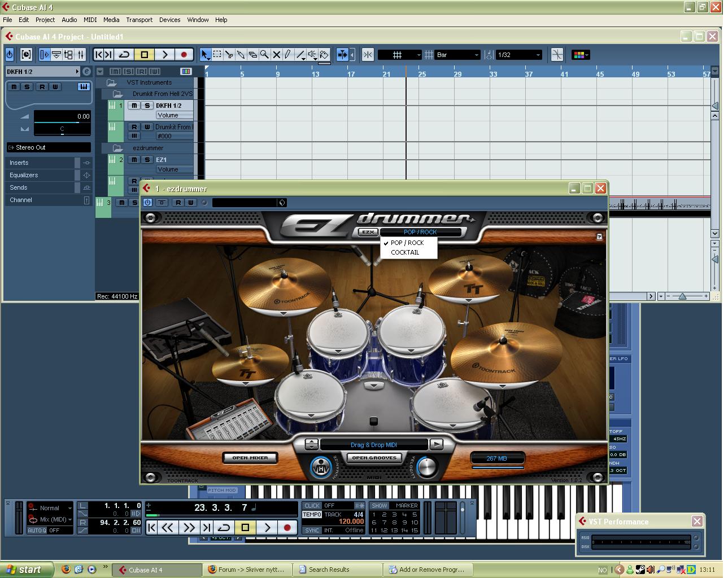This screenshot has height=578, width=728.
Task: Toggle Write automation on Drumkit From Hell track
Action: click(x=147, y=127)
